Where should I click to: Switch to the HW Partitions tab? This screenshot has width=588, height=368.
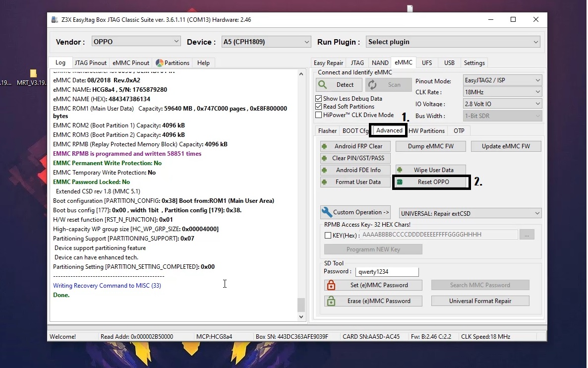(x=427, y=130)
